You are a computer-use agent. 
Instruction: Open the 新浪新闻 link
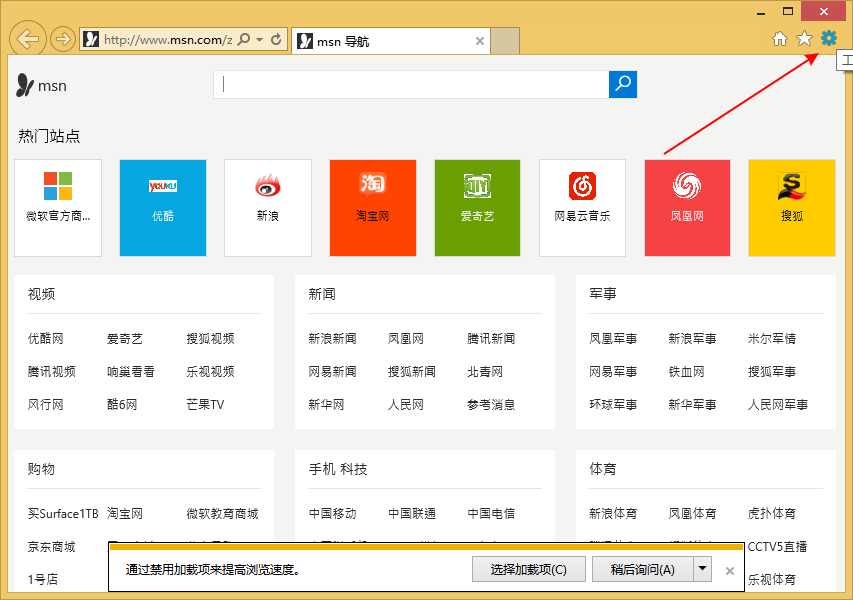coord(332,339)
